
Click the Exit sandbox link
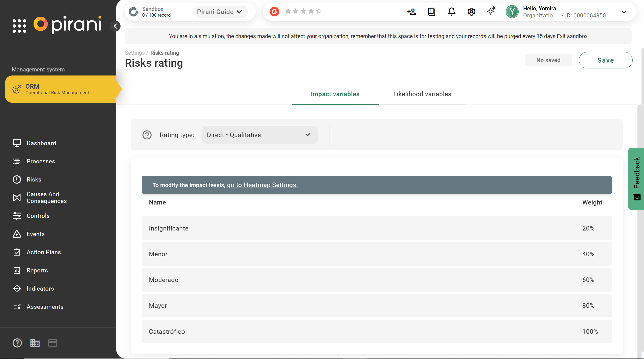(572, 36)
